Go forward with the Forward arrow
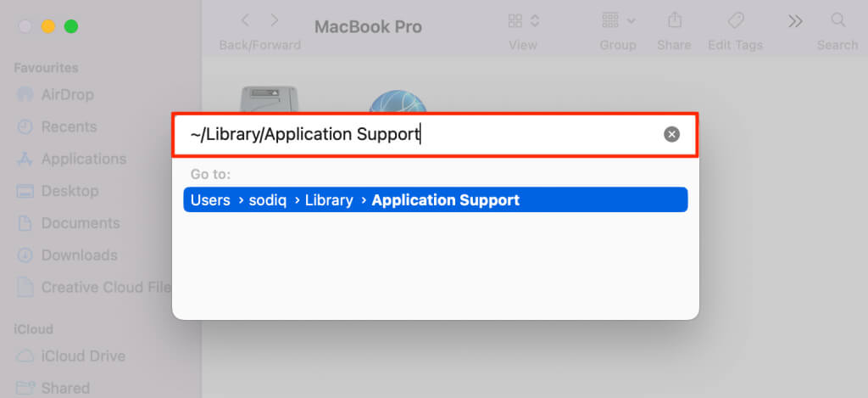The height and width of the screenshot is (398, 868). pos(275,21)
